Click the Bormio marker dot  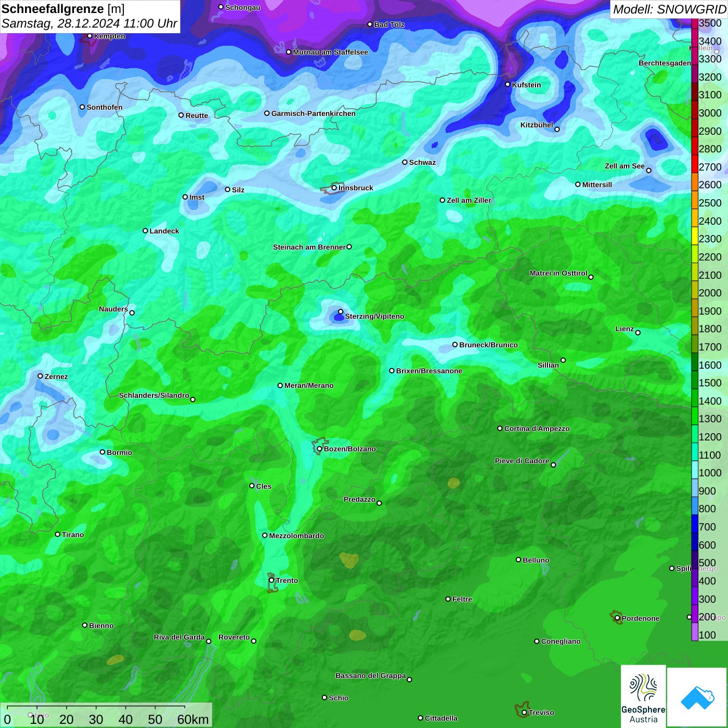(x=102, y=452)
